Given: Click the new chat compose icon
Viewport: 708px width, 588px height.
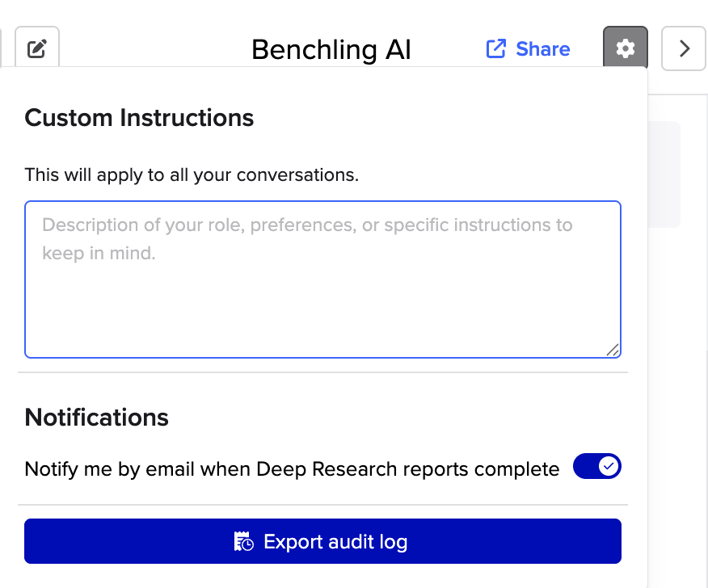Looking at the screenshot, I should coord(36,49).
